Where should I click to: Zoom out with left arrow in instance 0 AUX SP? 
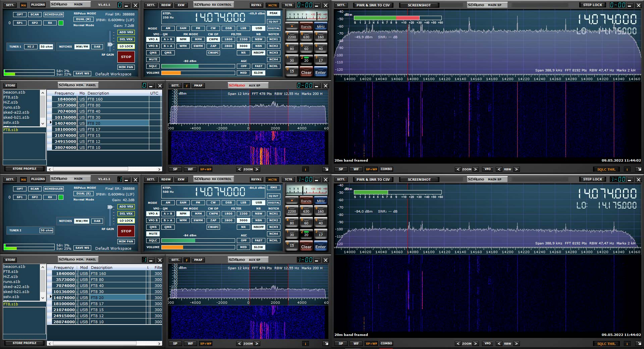coord(239,169)
